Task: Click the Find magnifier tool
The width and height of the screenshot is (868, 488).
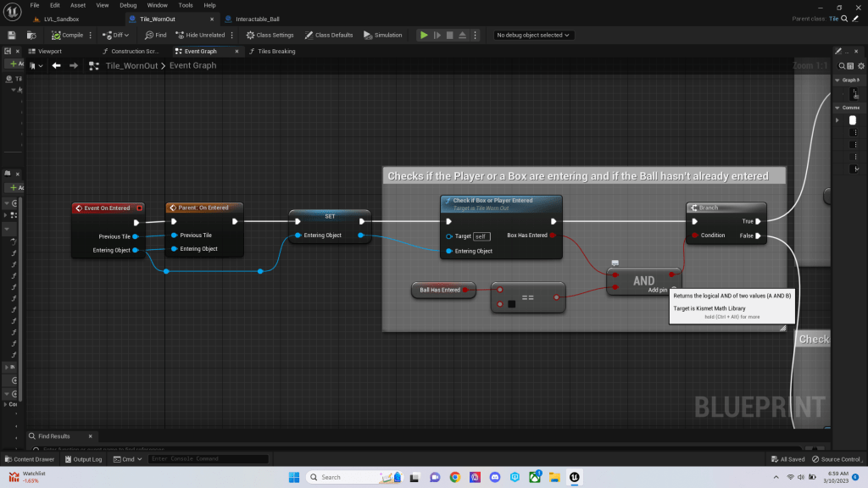Action: coord(155,35)
